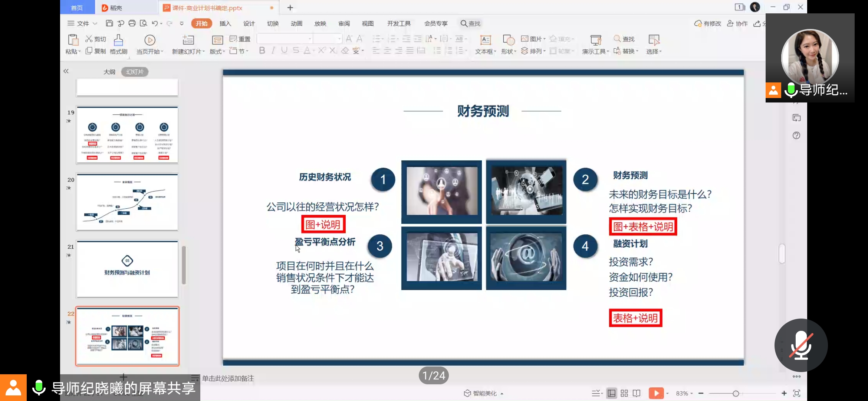
Task: Open the Insert (插入) ribbon tab
Action: click(225, 23)
